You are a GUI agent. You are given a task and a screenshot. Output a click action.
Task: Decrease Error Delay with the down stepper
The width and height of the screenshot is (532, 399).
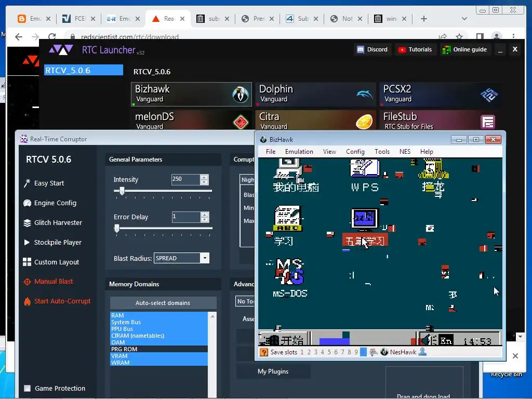205,220
